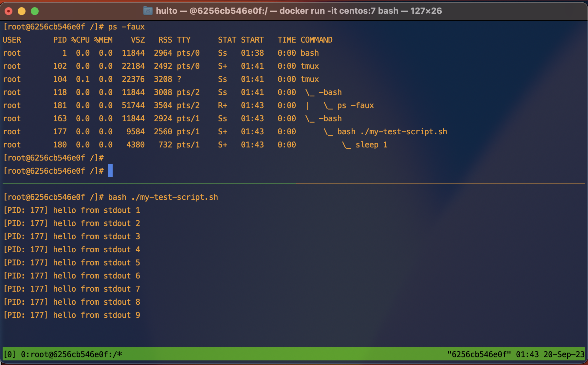
Task: Click the 'R+' status value
Action: (x=223, y=106)
